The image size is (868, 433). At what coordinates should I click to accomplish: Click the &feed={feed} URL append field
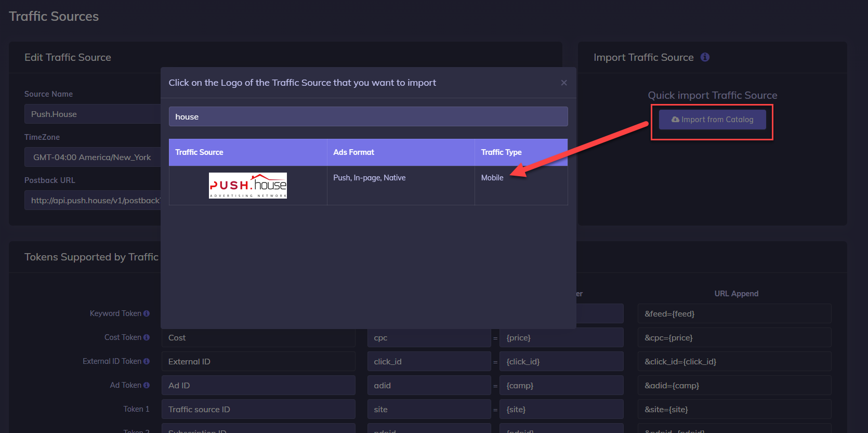[734, 313]
